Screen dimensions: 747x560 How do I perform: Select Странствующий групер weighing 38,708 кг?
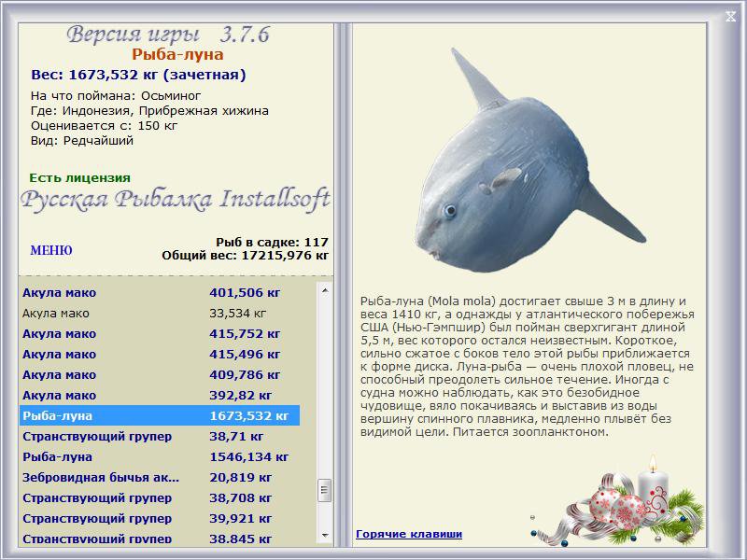point(160,497)
